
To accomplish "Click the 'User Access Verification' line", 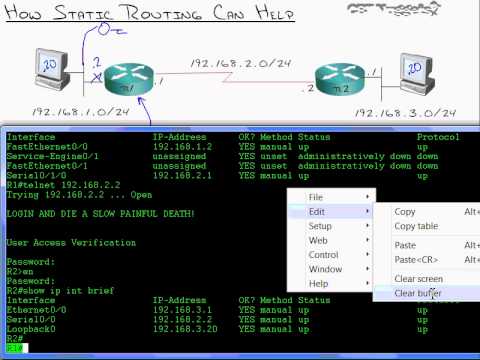I will click(x=71, y=243).
